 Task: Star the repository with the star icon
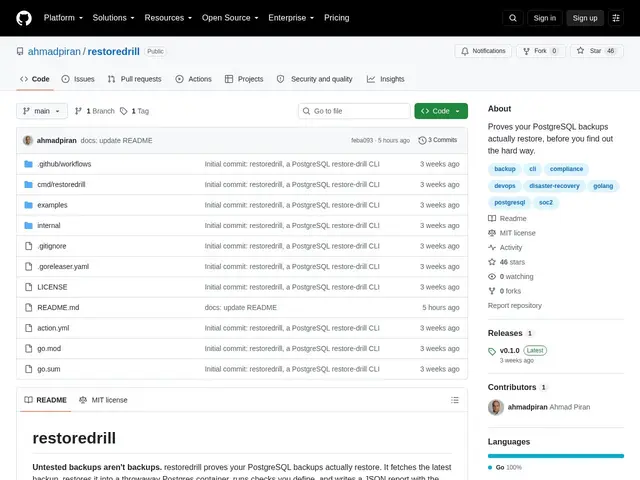coord(580,51)
